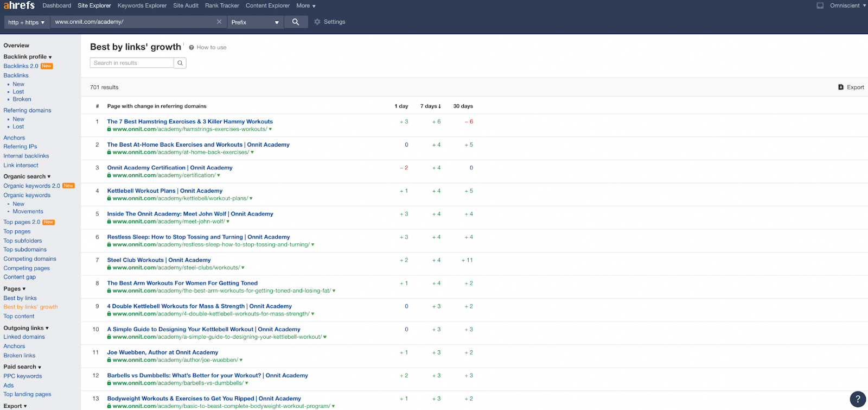Sort by the 30 days column header

coord(463,106)
